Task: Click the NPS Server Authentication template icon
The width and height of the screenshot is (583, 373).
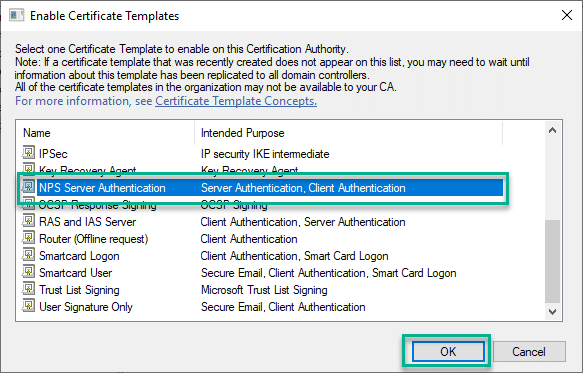Action: pyautogui.click(x=28, y=187)
